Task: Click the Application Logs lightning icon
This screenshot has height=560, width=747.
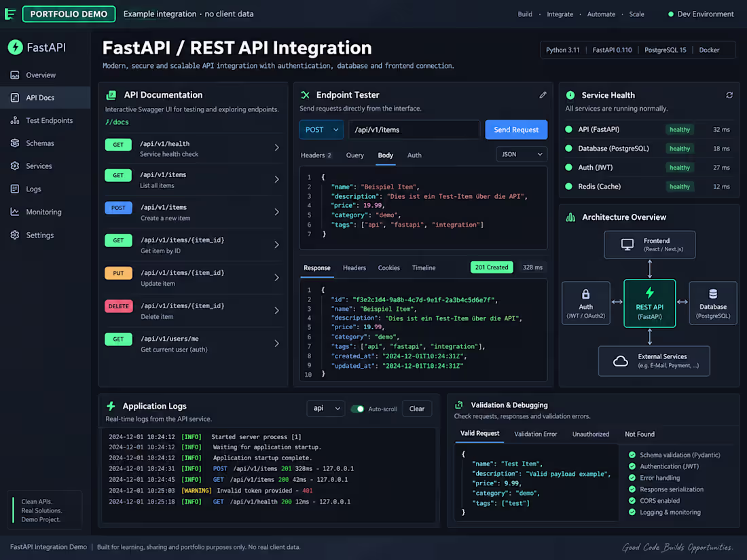Action: [x=111, y=406]
